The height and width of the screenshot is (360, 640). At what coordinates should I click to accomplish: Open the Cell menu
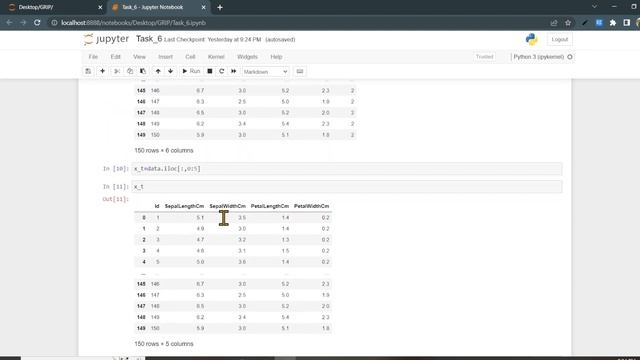click(190, 57)
